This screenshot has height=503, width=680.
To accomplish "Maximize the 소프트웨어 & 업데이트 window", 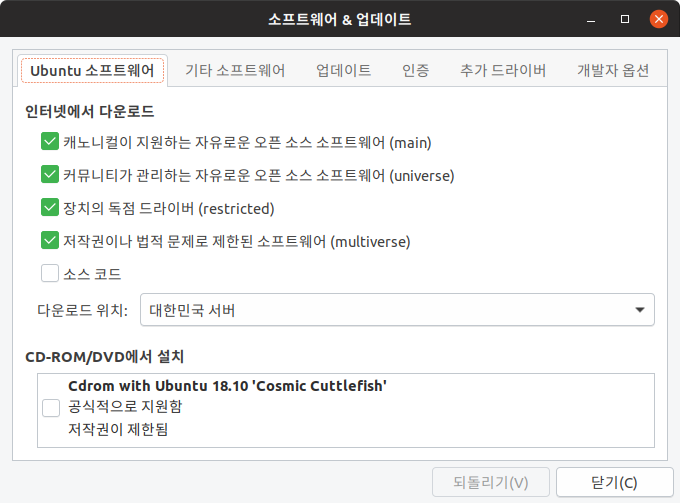I will click(625, 19).
